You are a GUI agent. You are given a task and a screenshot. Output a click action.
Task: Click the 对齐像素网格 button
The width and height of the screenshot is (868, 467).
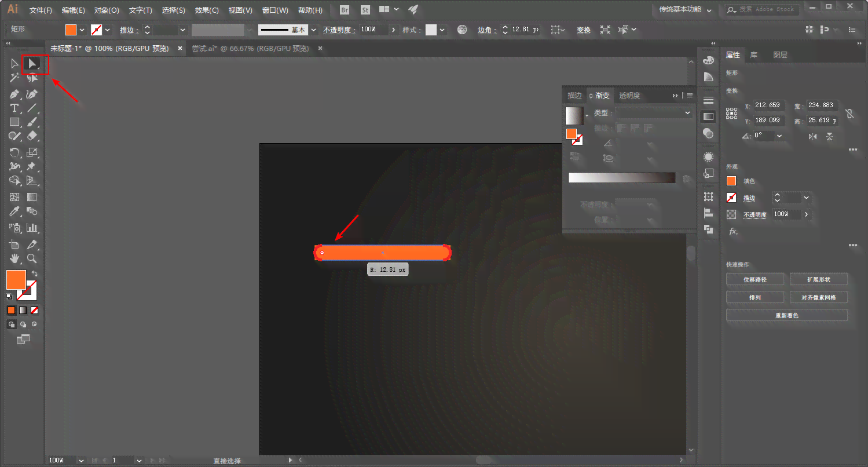coord(819,297)
